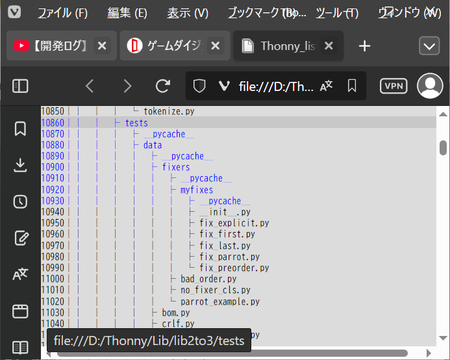Open __pycache__ link on line 10870
This screenshot has width=450, height=360.
169,134
